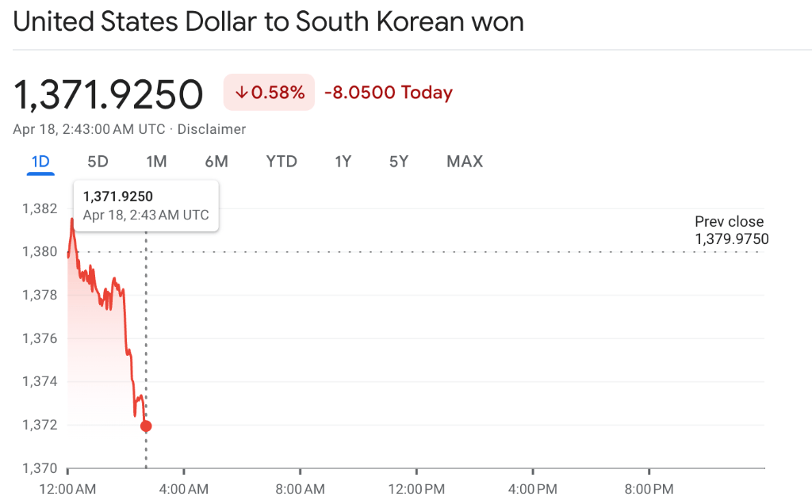
Task: Select the 1D time range tab
Action: [x=40, y=162]
